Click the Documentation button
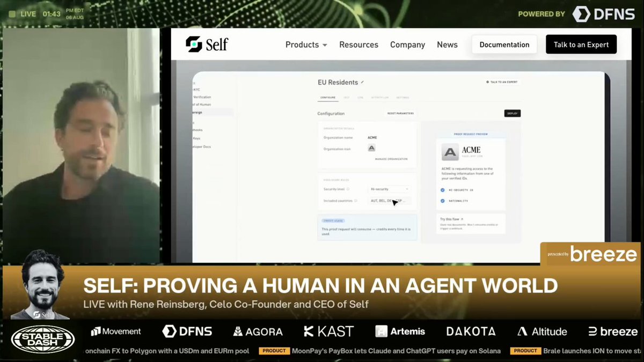The height and width of the screenshot is (362, 644). click(504, 45)
